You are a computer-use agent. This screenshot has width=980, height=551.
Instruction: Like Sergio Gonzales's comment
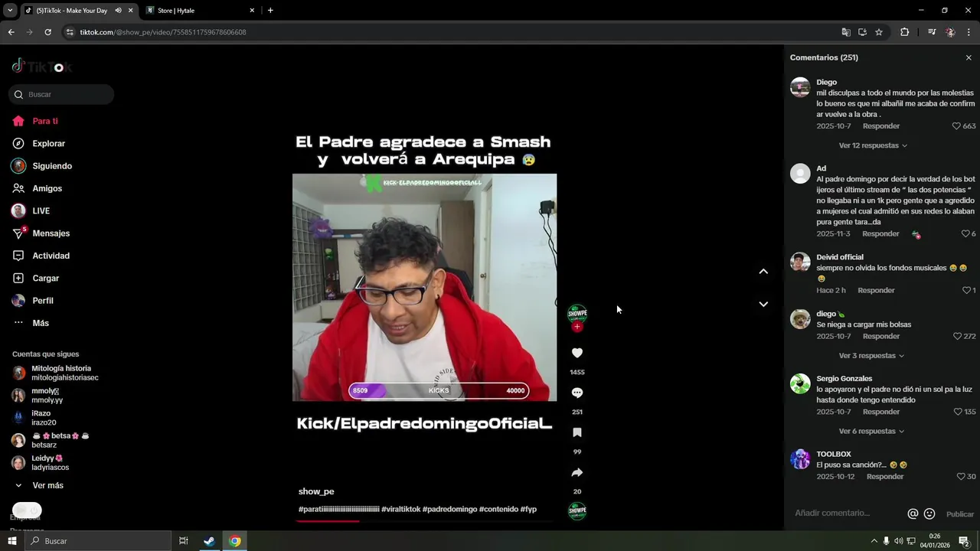click(x=957, y=412)
